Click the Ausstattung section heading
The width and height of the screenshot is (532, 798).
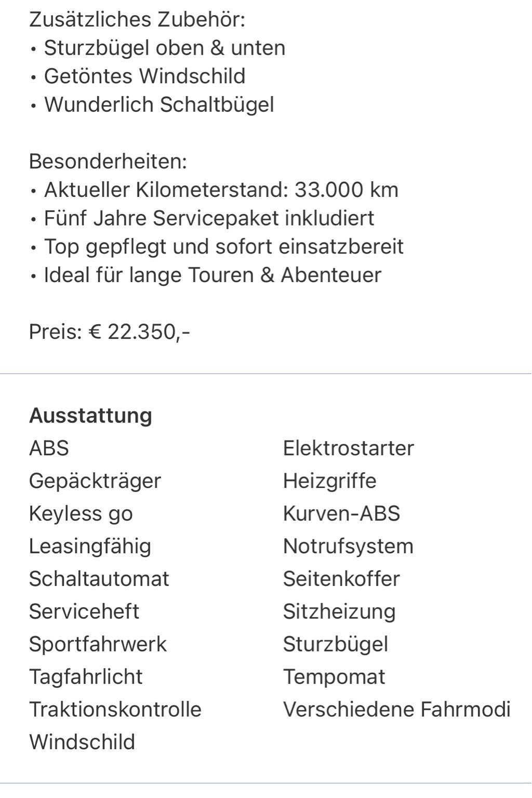pyautogui.click(x=90, y=416)
